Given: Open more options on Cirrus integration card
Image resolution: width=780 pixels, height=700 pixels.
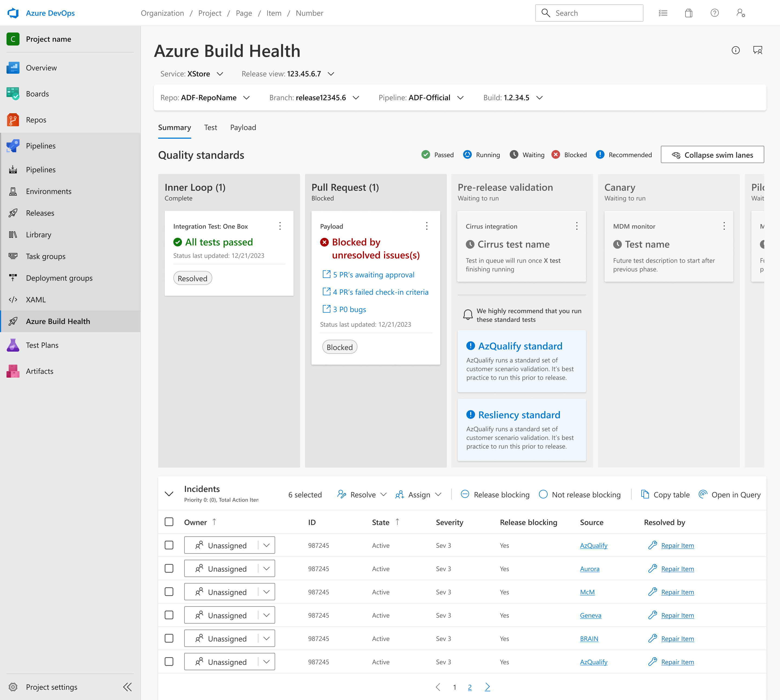Looking at the screenshot, I should (x=576, y=226).
